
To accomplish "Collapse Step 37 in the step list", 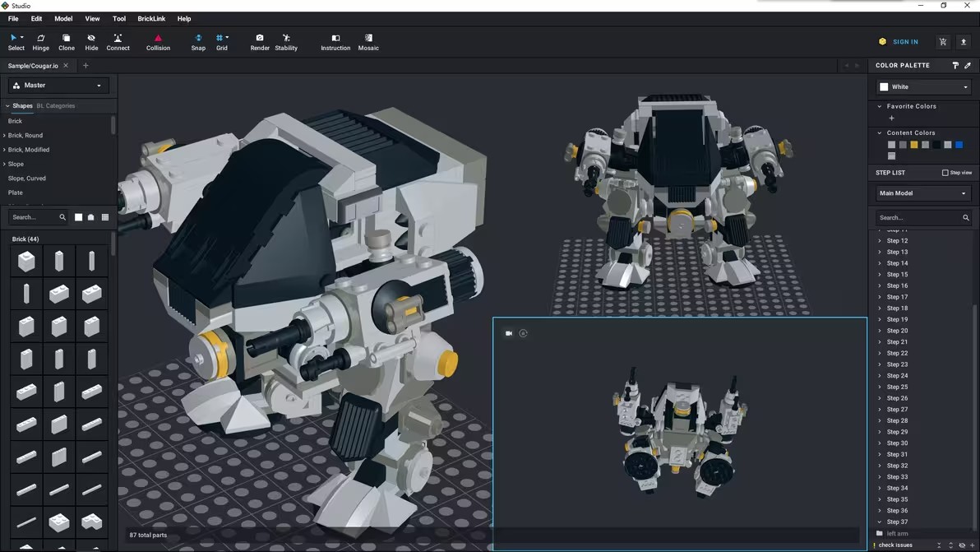I will tap(880, 522).
